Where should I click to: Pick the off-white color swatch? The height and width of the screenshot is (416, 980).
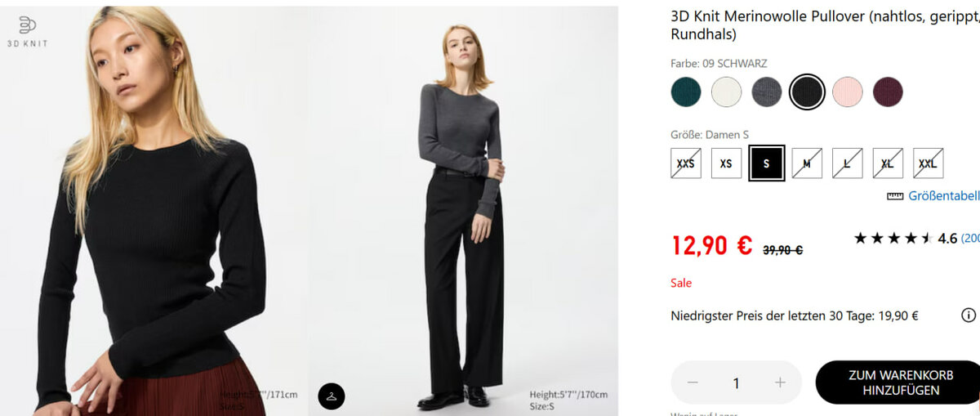[x=726, y=92]
